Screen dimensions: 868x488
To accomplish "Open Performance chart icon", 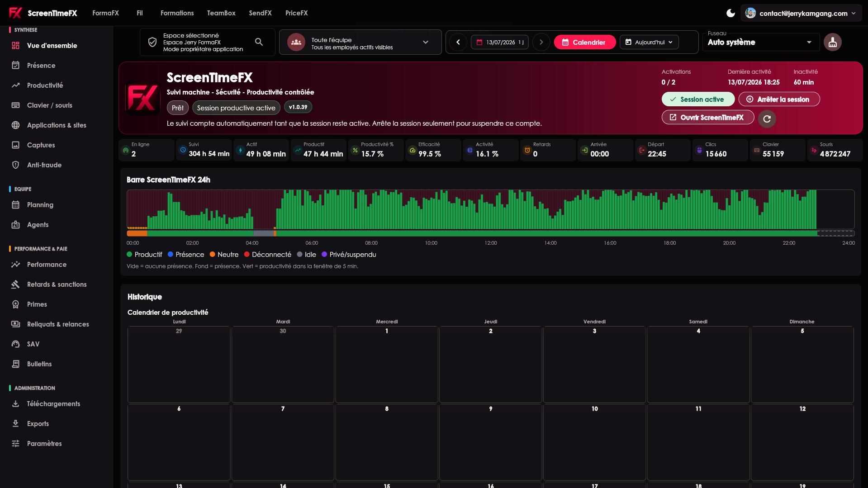I will pyautogui.click(x=16, y=265).
